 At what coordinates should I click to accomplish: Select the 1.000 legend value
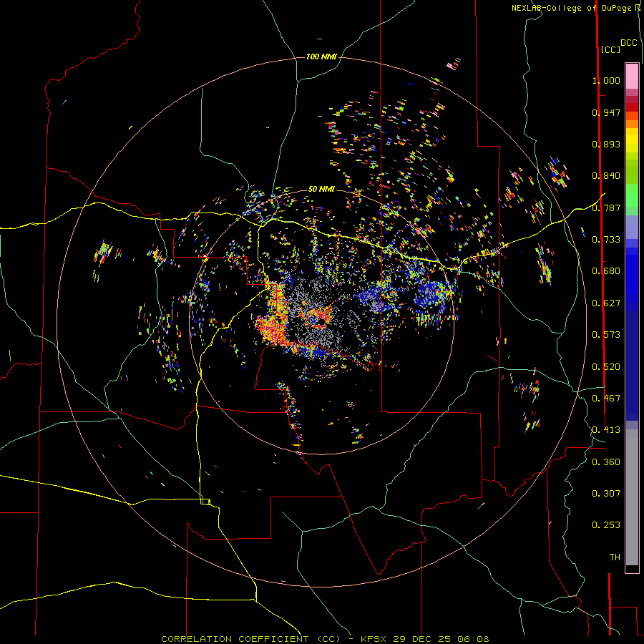click(606, 80)
